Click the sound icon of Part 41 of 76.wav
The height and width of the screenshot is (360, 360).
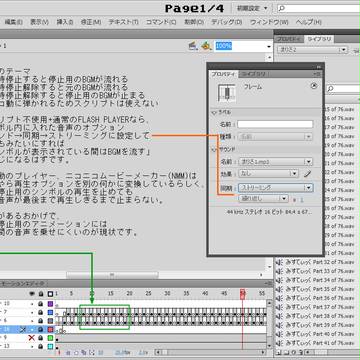click(x=279, y=343)
